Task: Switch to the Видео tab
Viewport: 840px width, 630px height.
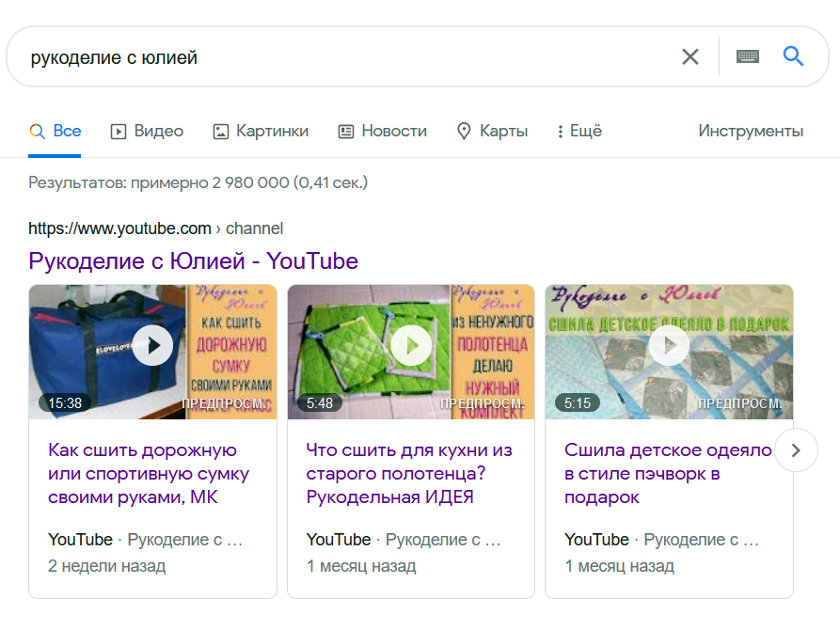Action: (147, 132)
